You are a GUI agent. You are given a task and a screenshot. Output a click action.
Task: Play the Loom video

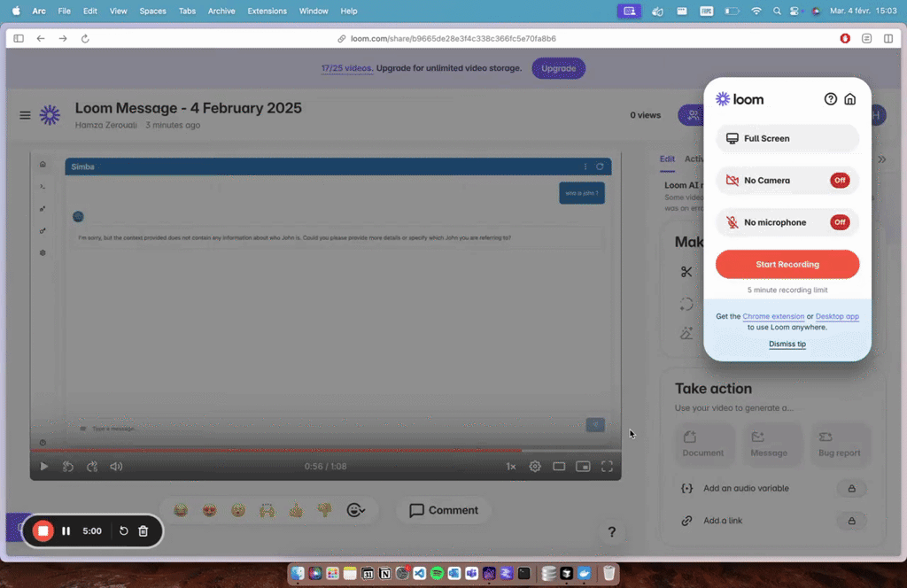[x=43, y=466]
